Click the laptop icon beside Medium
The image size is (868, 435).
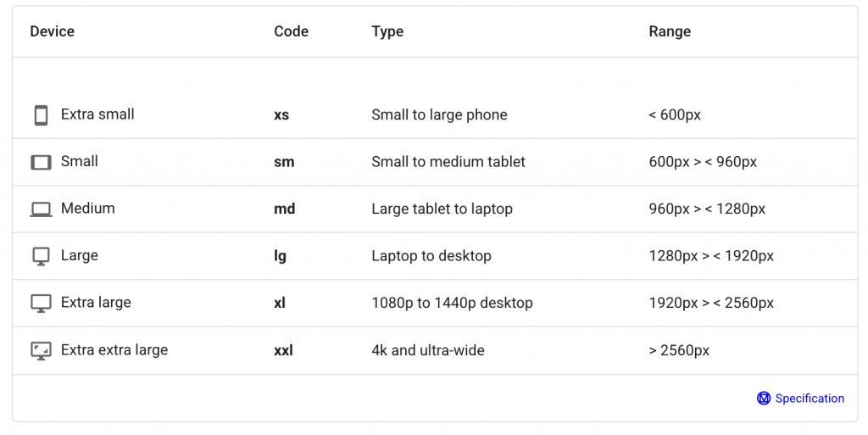pos(41,209)
